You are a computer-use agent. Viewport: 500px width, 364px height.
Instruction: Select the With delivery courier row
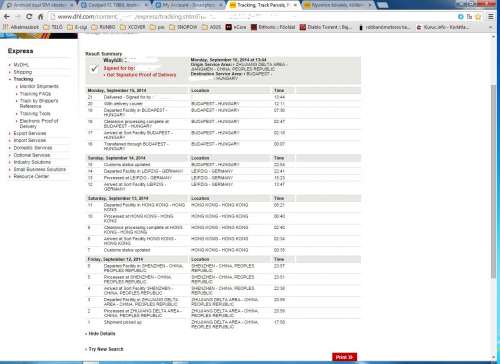coord(223,104)
